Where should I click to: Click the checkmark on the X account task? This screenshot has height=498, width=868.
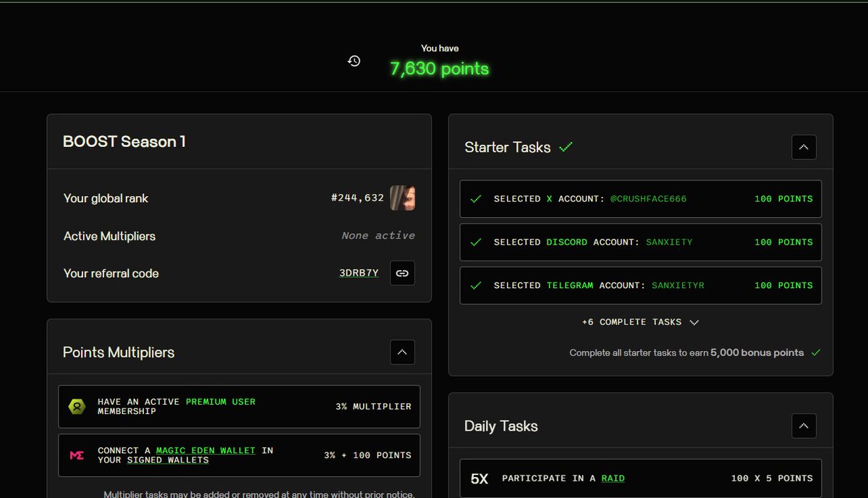click(x=476, y=198)
